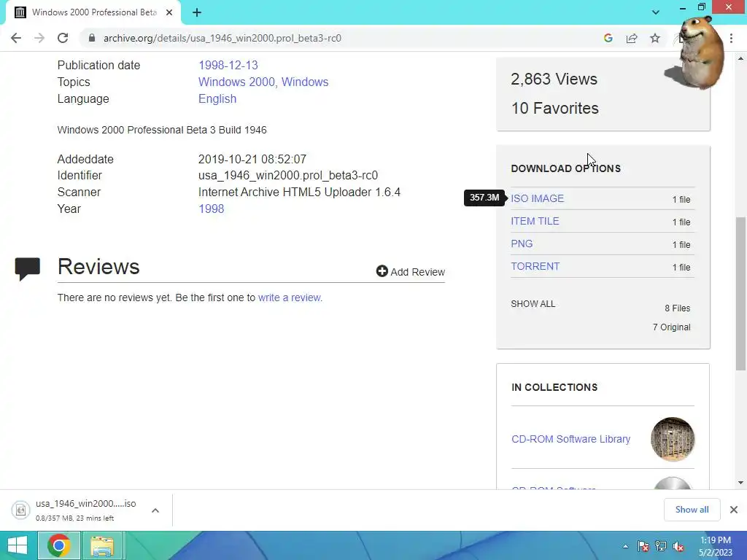The height and width of the screenshot is (560, 747).
Task: Click the padlock site info icon
Action: pyautogui.click(x=92, y=38)
